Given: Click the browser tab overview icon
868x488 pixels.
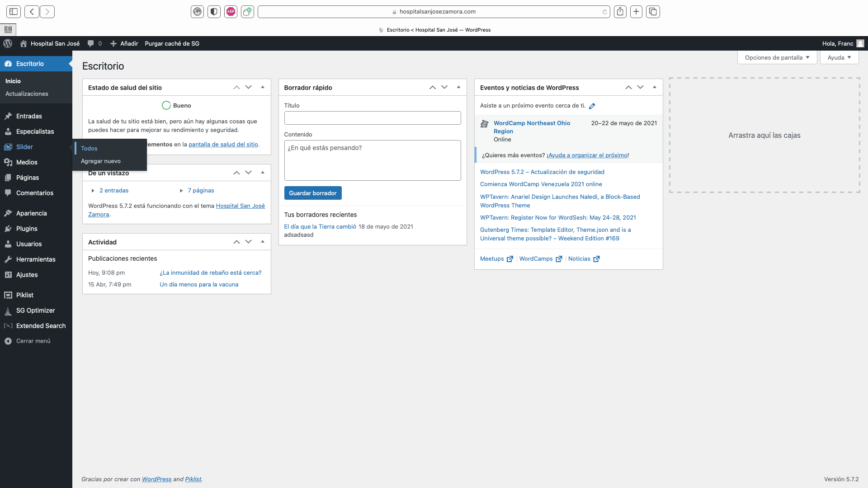Looking at the screenshot, I should click(x=653, y=12).
